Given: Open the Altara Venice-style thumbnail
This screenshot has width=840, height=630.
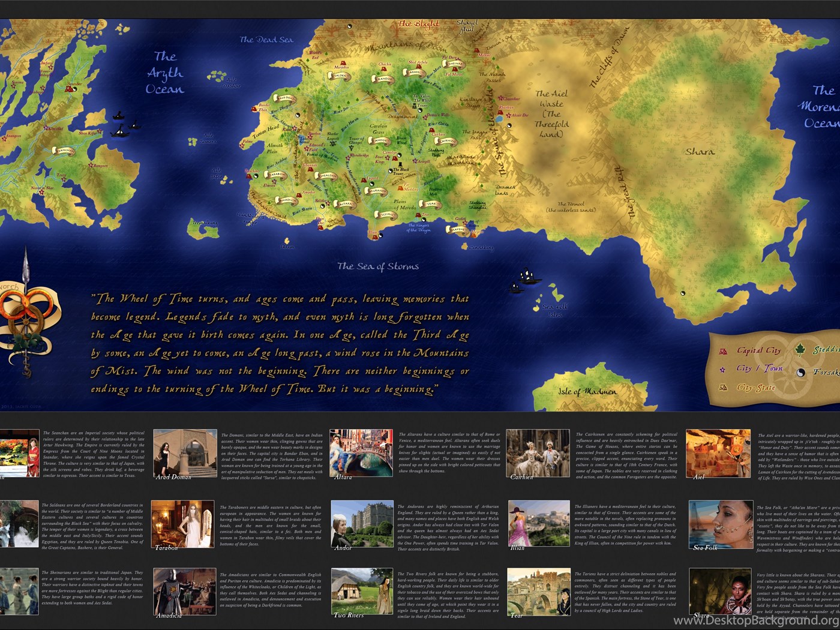Looking at the screenshot, I should coord(361,454).
